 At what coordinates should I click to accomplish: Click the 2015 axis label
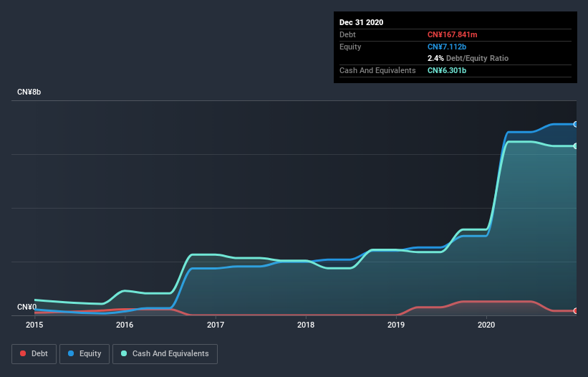(x=34, y=325)
